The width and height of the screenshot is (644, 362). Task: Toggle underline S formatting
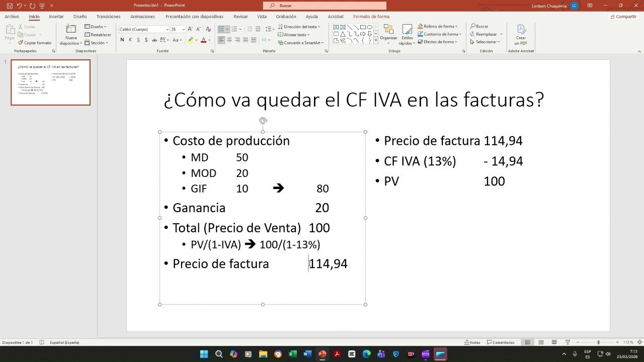tap(138, 40)
